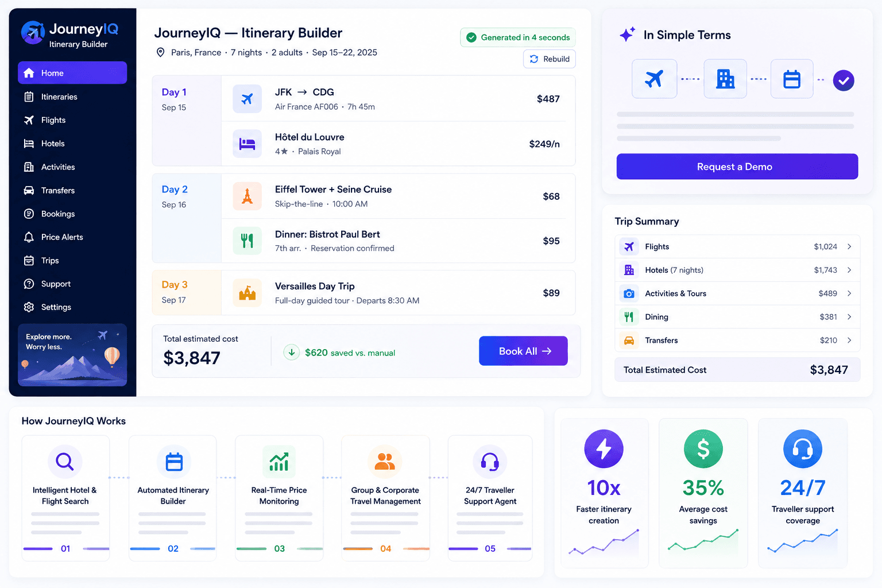
Task: Click the step number 01
Action: 65,549
